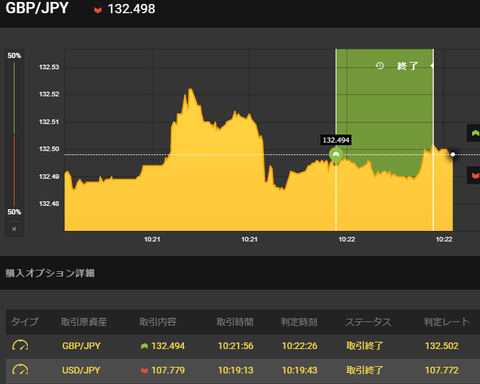Click 取引終了 status in GBP/JPY row
The height and width of the screenshot is (384, 480).
[365, 346]
